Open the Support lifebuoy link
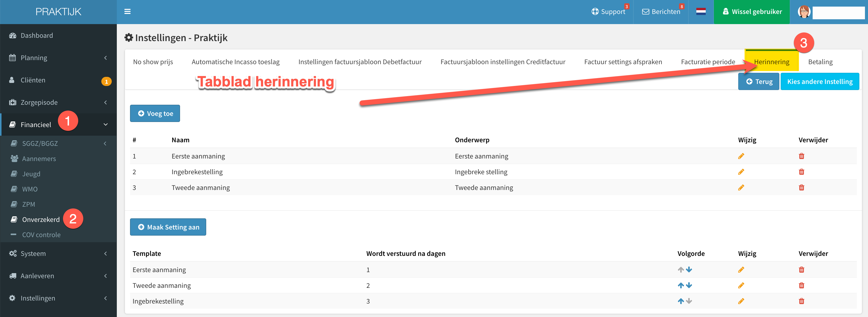This screenshot has height=317, width=868. (608, 12)
